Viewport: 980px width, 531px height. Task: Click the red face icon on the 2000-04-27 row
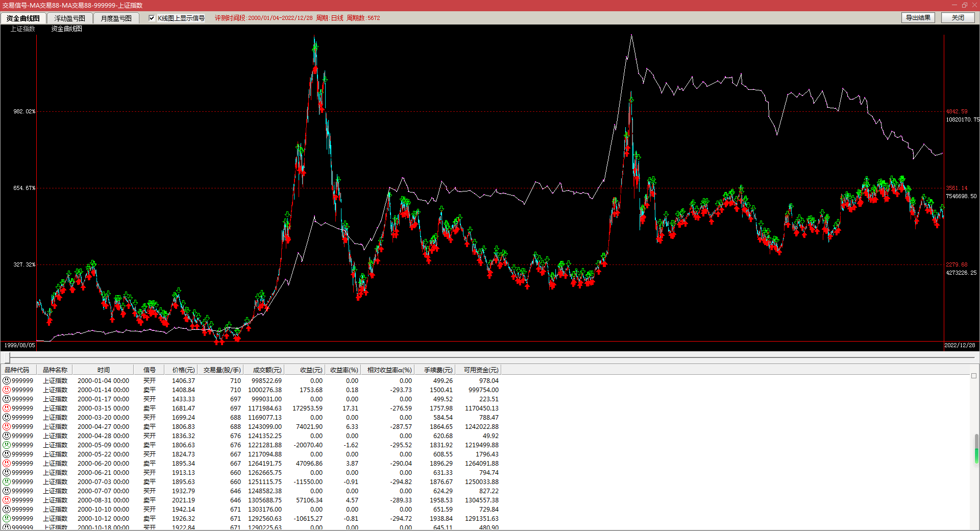pyautogui.click(x=7, y=427)
